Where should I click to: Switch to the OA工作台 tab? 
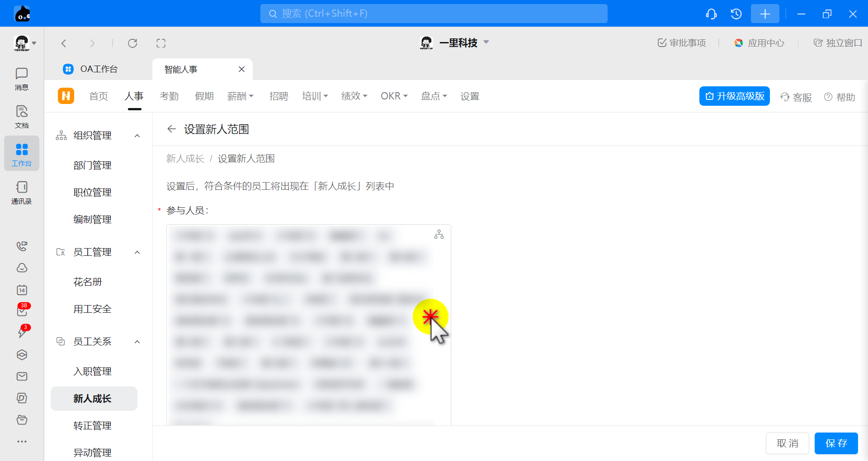click(x=99, y=69)
